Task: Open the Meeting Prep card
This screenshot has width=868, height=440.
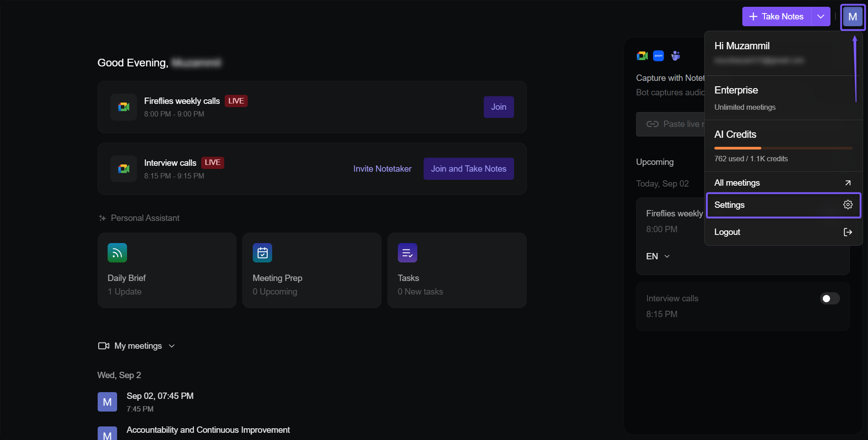Action: click(312, 271)
